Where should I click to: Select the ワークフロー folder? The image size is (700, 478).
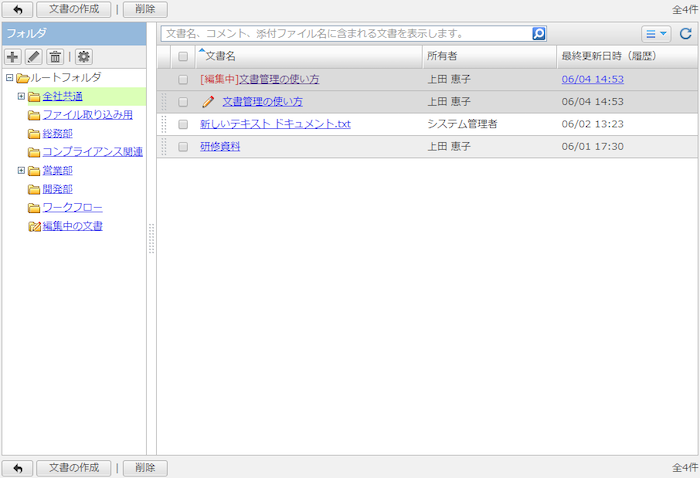[71, 207]
